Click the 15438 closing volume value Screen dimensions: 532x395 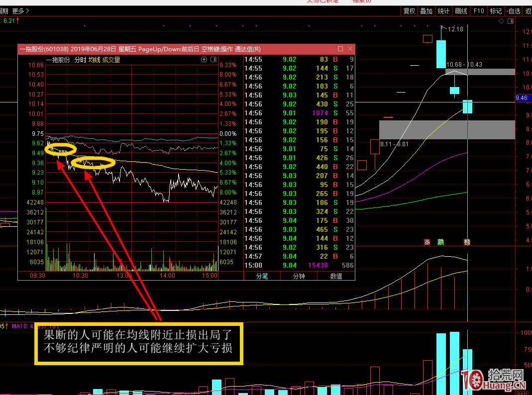click(x=318, y=266)
